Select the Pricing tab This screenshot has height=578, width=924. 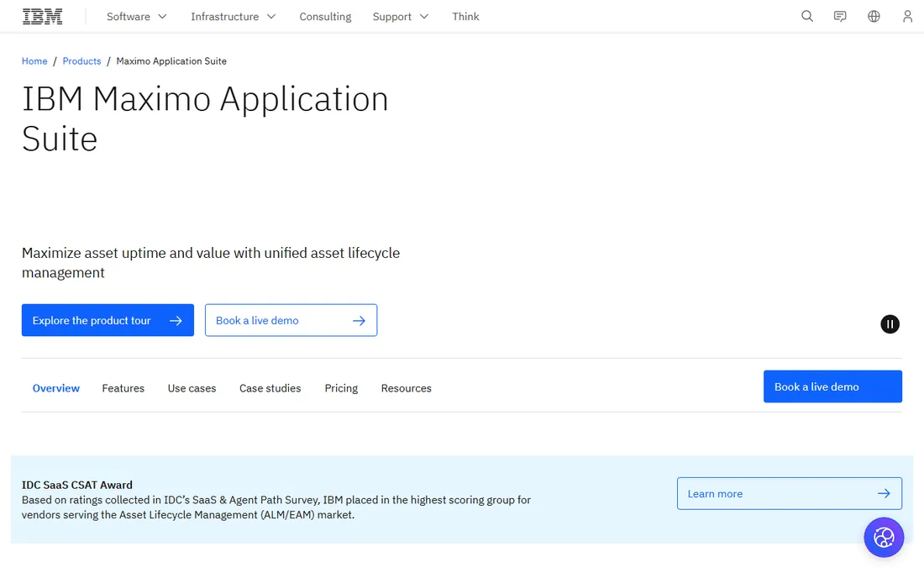click(341, 388)
